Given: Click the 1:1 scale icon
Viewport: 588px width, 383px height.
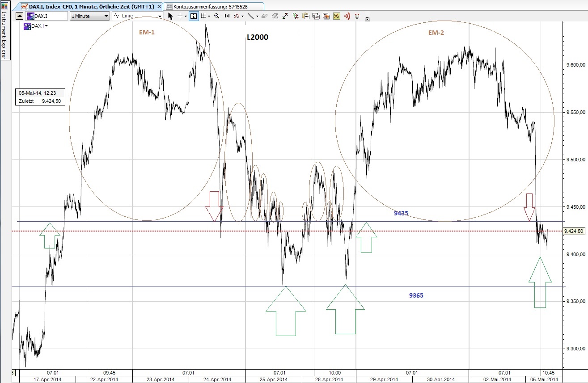Looking at the screenshot, I should [x=227, y=16].
